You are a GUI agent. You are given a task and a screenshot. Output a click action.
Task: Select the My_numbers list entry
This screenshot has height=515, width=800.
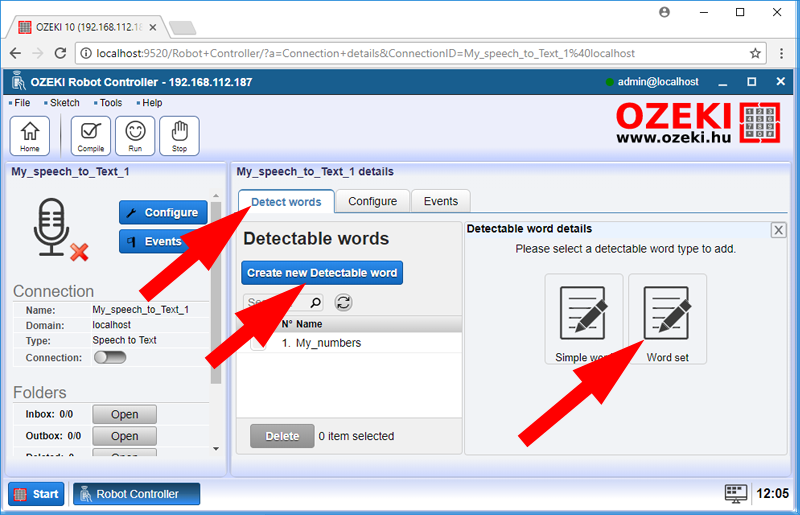328,343
